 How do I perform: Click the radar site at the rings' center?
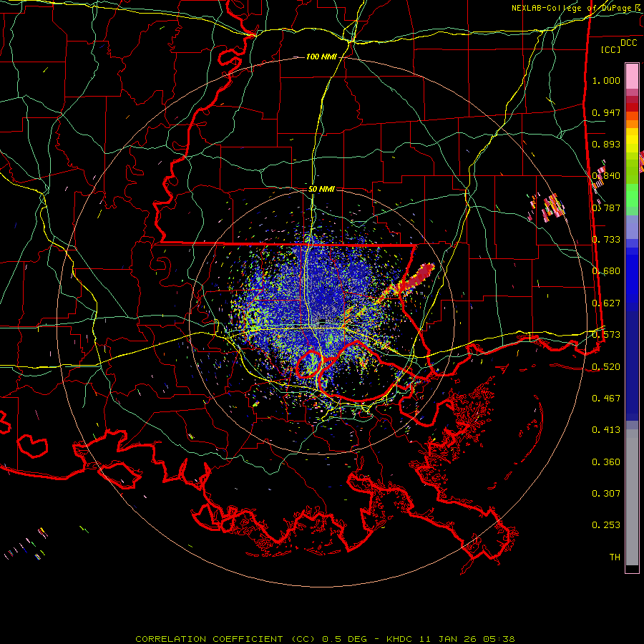(x=322, y=321)
